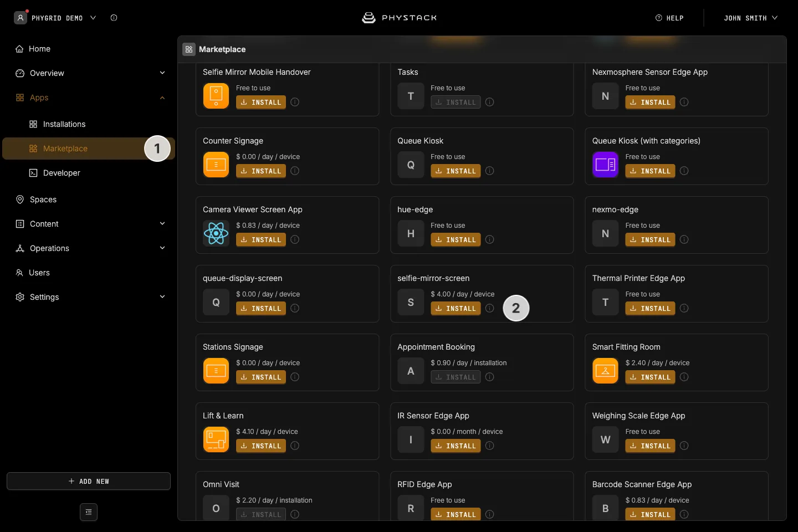798x532 pixels.
Task: Install Nexmosphere Sensor Edge App
Action: click(x=650, y=103)
